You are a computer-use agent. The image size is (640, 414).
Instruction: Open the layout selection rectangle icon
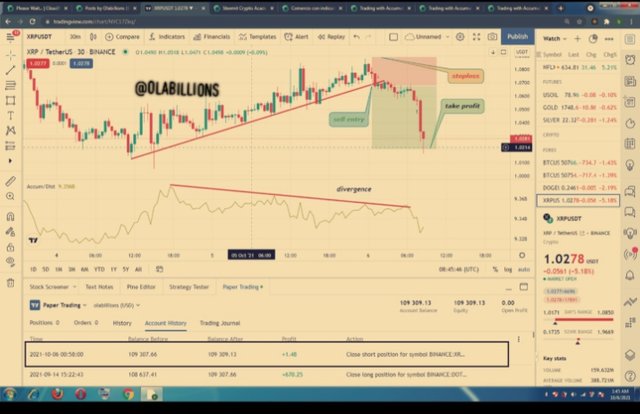[393, 37]
